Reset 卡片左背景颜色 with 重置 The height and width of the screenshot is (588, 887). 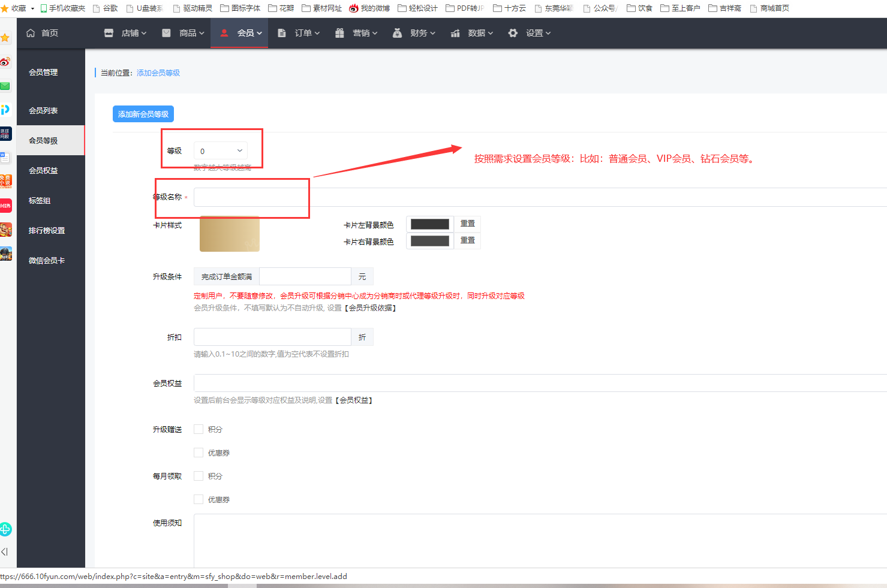pos(468,223)
